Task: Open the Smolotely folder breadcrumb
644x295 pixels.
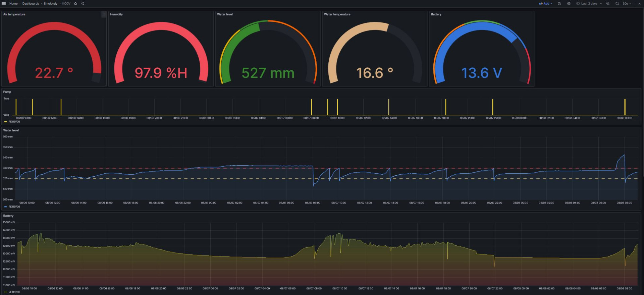Action: (50, 4)
